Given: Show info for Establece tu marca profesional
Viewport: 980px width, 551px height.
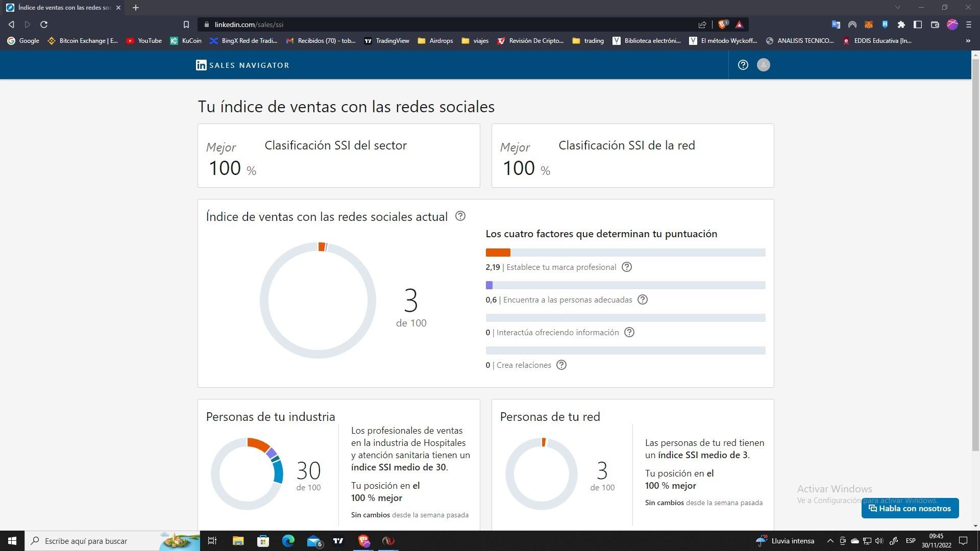Looking at the screenshot, I should [626, 267].
